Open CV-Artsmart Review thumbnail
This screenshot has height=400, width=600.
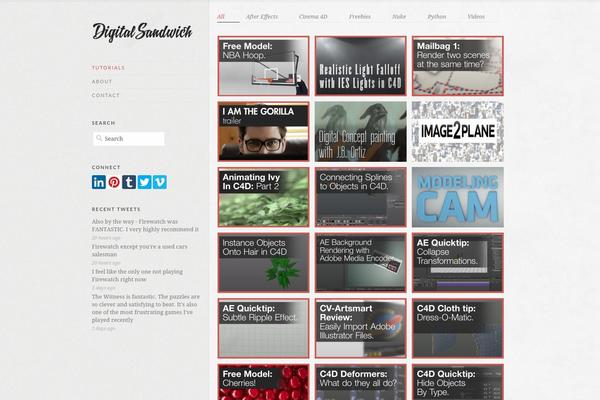point(360,328)
